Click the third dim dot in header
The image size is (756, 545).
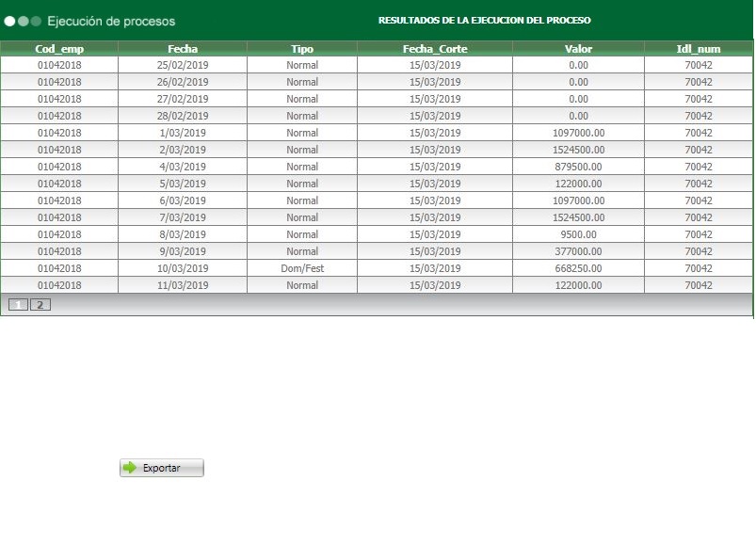click(36, 22)
